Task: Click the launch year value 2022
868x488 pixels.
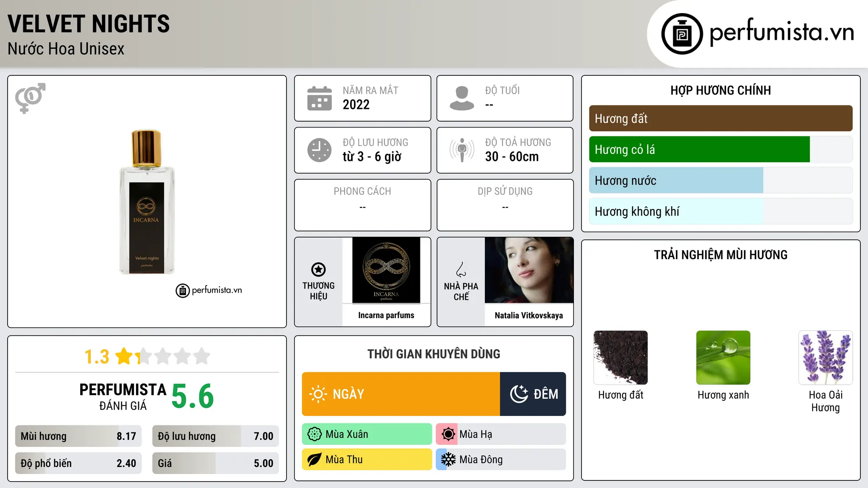Action: [x=356, y=105]
